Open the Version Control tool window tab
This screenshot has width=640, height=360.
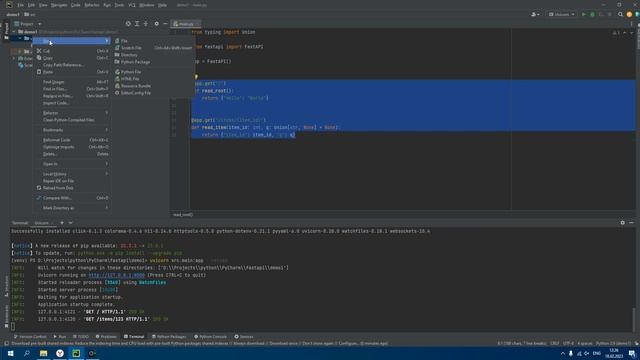point(30,337)
